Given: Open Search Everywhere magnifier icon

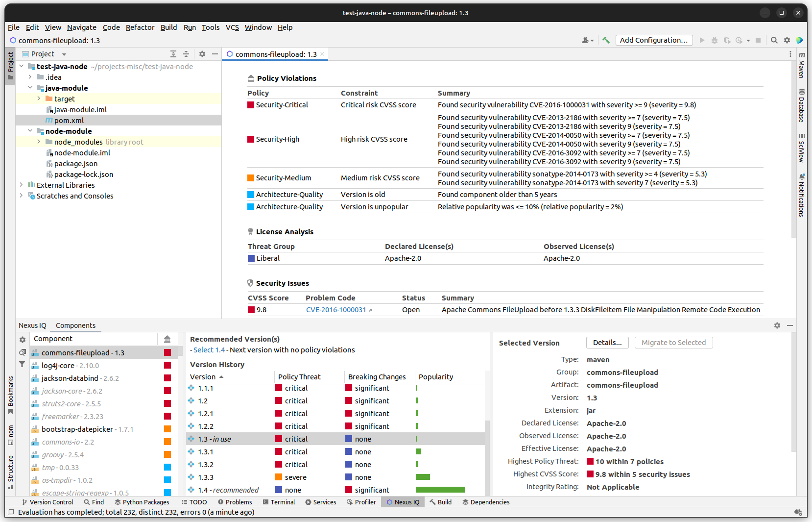Looking at the screenshot, I should click(x=774, y=40).
